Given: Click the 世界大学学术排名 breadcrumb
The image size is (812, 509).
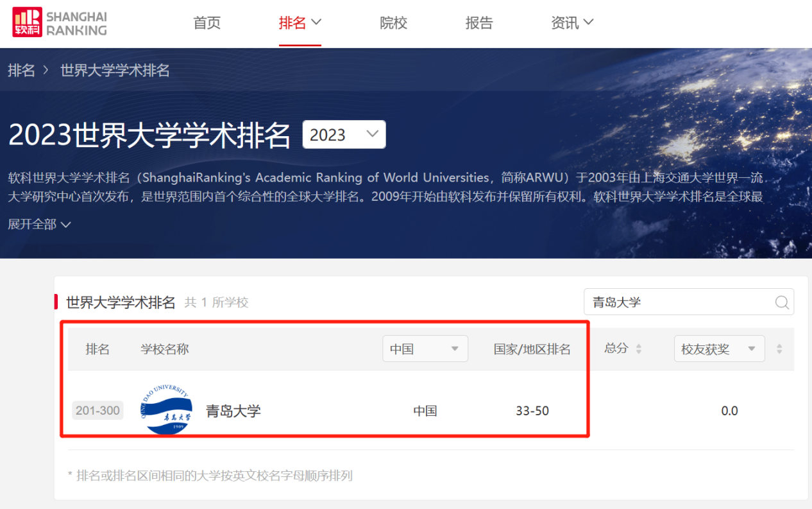Looking at the screenshot, I should click(115, 70).
